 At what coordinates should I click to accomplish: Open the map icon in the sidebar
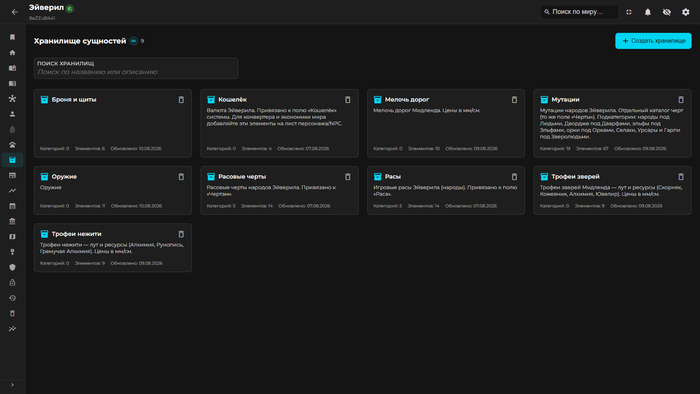coord(12,236)
